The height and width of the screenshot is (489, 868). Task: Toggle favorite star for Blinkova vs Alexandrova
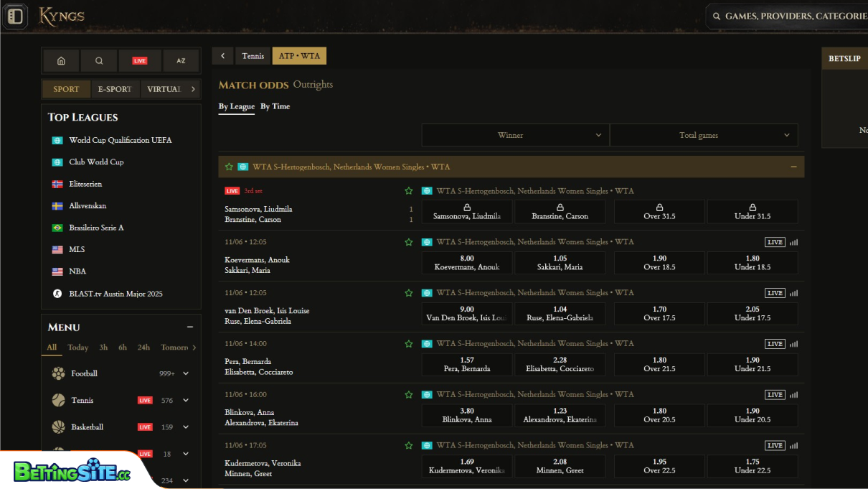tap(409, 395)
